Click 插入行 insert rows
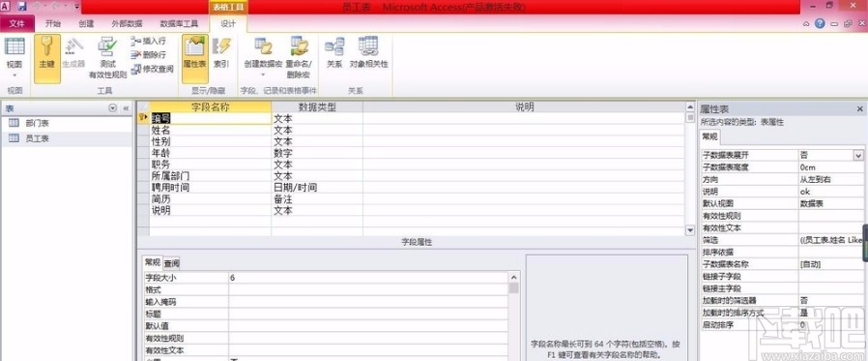The image size is (868, 361). 148,41
